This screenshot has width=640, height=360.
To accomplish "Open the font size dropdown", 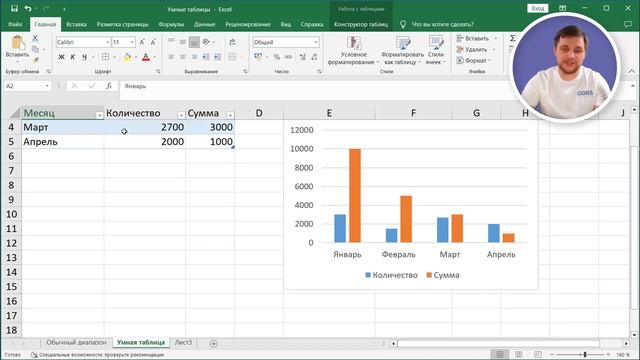I will (132, 42).
